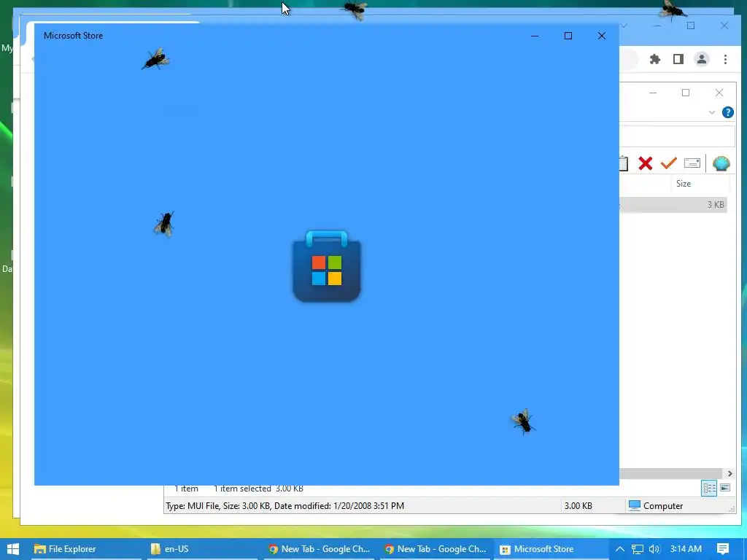Click the clipboard Paste toolbar icon
The image size is (747, 560).
coord(623,163)
